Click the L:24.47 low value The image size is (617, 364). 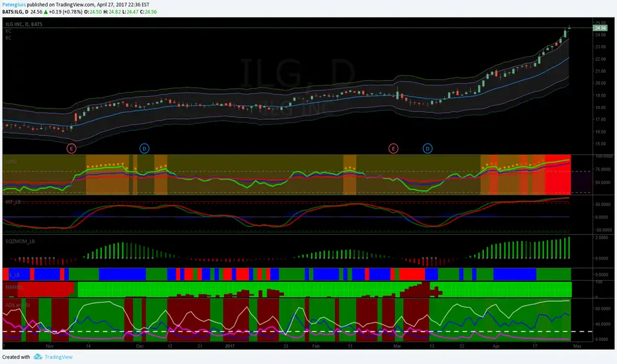point(130,12)
